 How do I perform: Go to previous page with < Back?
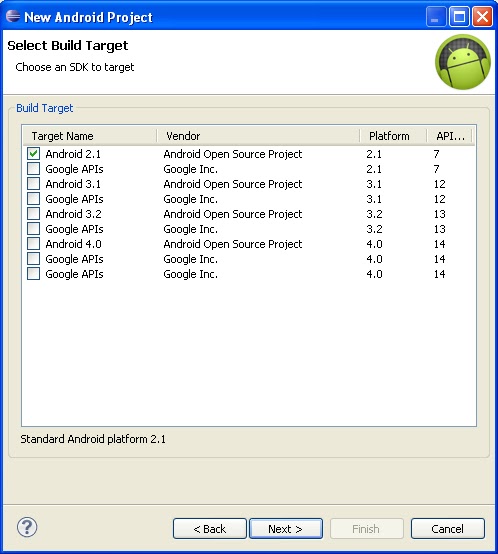pyautogui.click(x=210, y=529)
